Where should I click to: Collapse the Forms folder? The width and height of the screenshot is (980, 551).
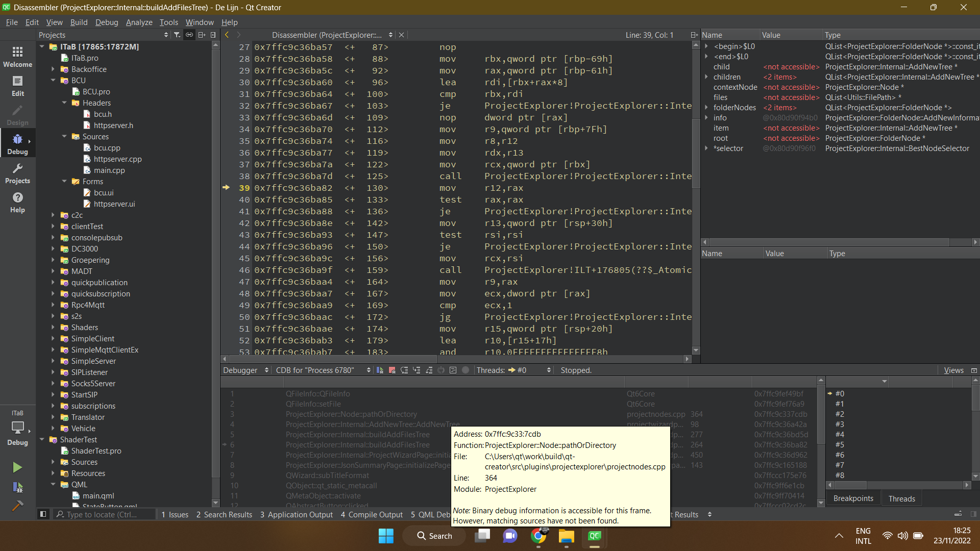[x=64, y=181]
